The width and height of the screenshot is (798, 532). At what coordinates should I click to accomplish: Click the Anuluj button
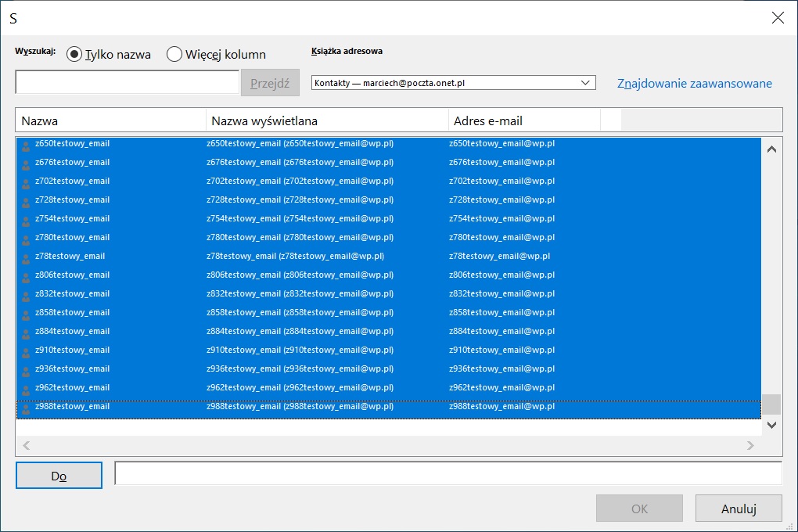click(738, 509)
